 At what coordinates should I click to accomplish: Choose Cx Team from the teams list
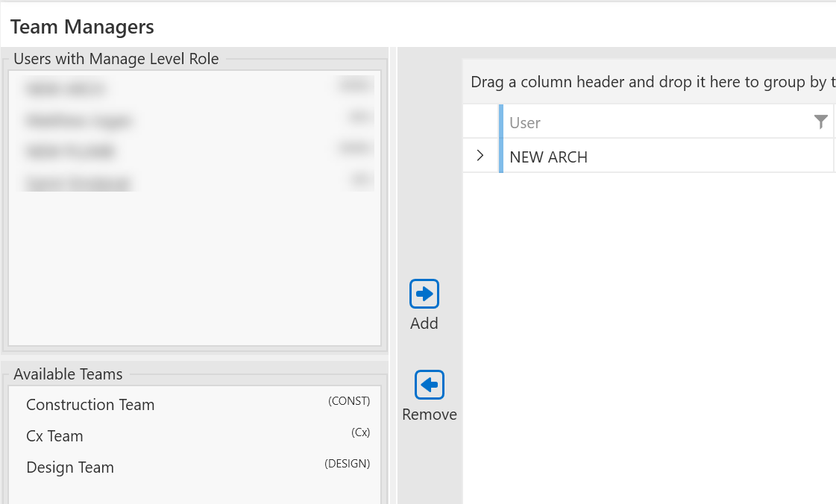[x=54, y=436]
